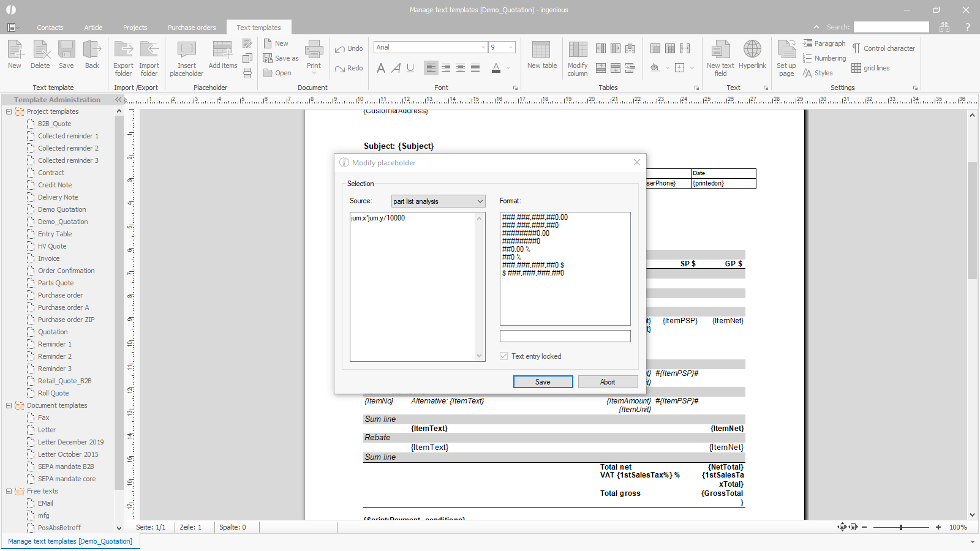Open the Source dropdown in the dialog
This screenshot has height=551, width=980.
click(x=480, y=201)
